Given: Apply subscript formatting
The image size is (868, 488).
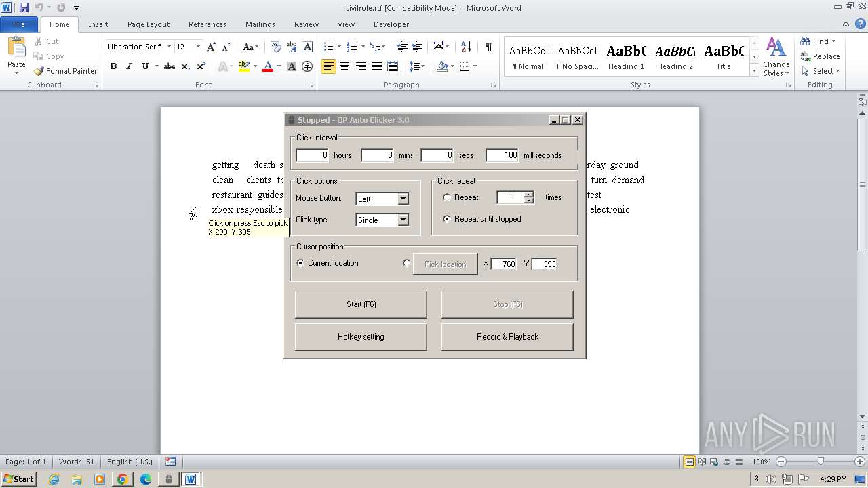Looking at the screenshot, I should (x=186, y=66).
